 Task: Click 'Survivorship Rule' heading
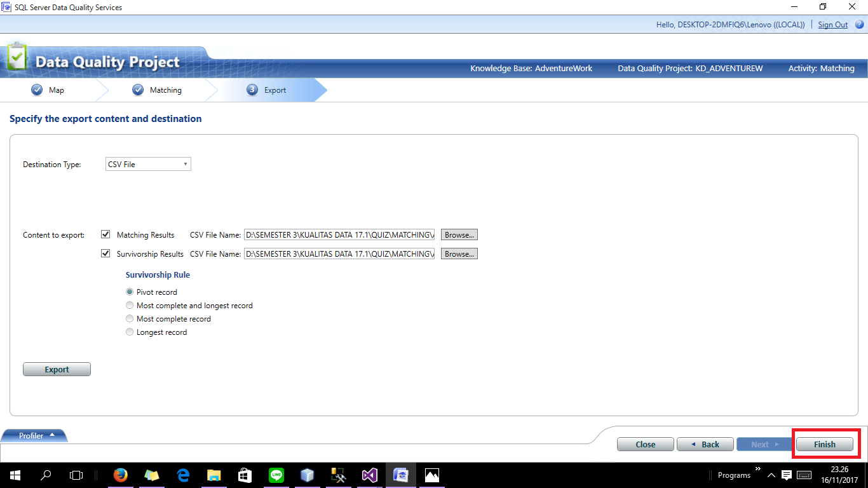(x=158, y=275)
